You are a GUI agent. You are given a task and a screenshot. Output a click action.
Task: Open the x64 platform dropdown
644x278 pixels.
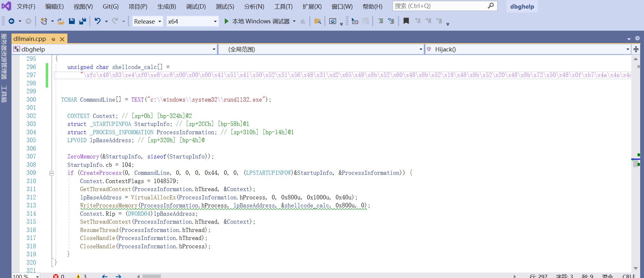coord(193,21)
